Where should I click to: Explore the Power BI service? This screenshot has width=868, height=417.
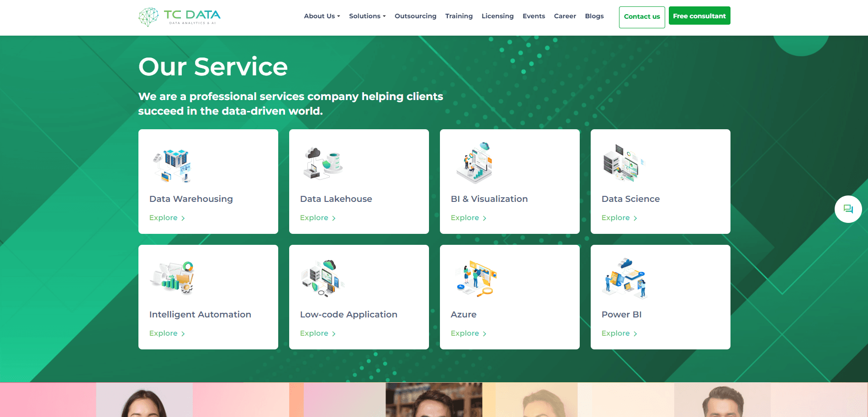pyautogui.click(x=619, y=333)
